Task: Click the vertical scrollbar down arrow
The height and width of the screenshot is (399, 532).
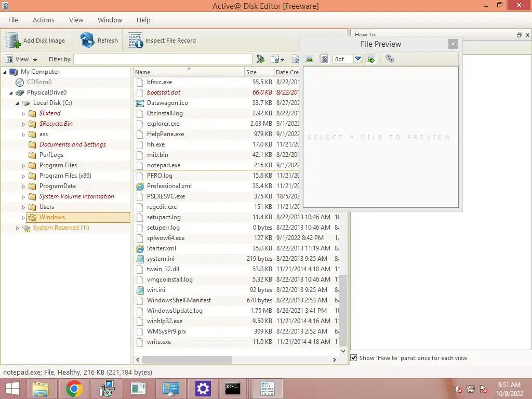Action: tap(343, 351)
